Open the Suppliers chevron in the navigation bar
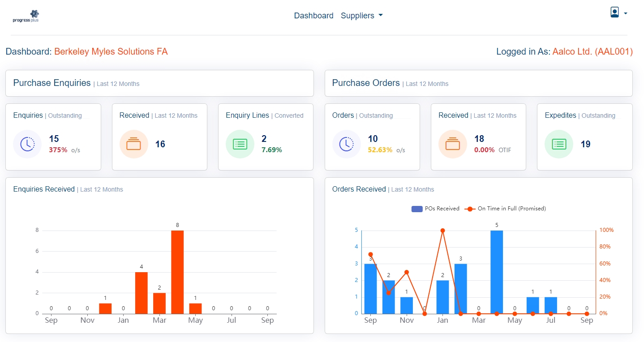The height and width of the screenshot is (342, 644). (x=381, y=15)
